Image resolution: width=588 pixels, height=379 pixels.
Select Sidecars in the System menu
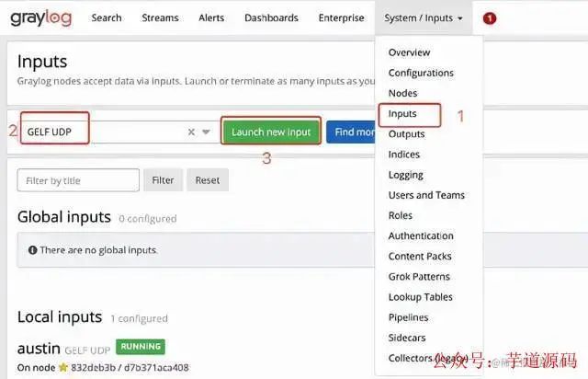point(407,338)
